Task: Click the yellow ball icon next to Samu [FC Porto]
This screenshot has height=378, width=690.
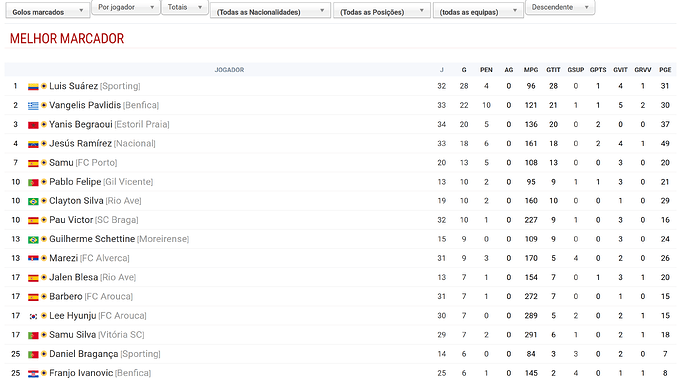Action: (x=44, y=163)
